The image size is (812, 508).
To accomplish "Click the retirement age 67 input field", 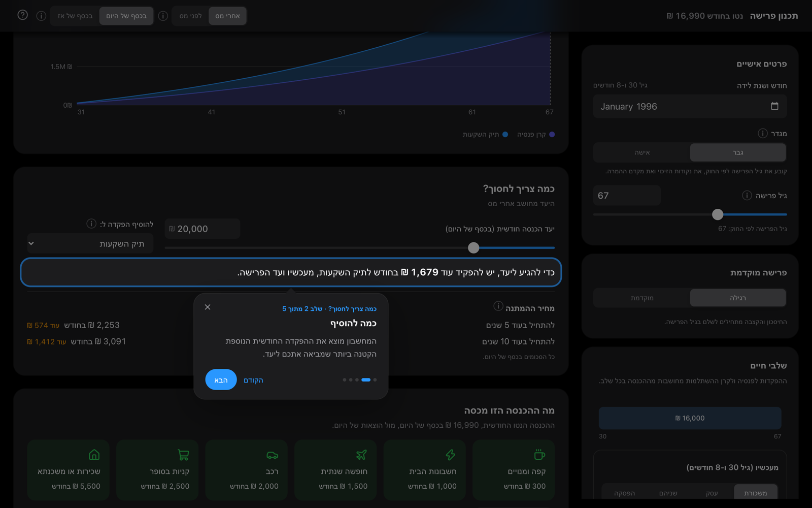I will click(627, 196).
